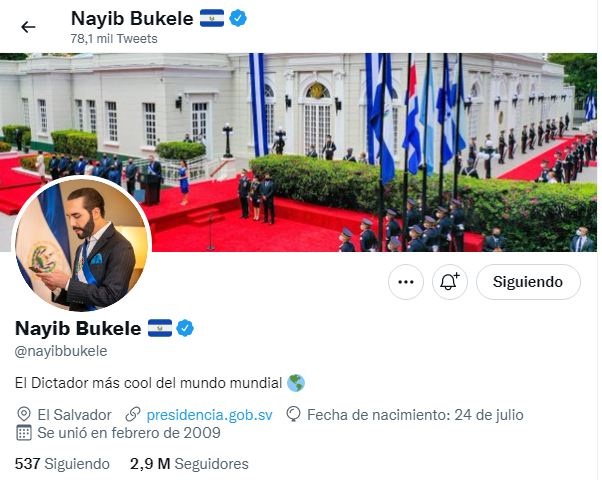Click the Nayib Bukele header title
The height and width of the screenshot is (480, 602).
[x=132, y=18]
